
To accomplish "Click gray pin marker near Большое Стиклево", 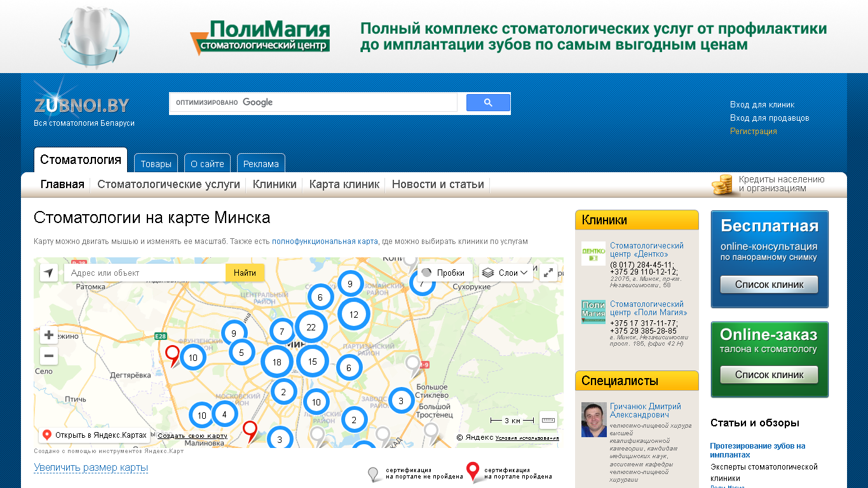I will coord(414,367).
